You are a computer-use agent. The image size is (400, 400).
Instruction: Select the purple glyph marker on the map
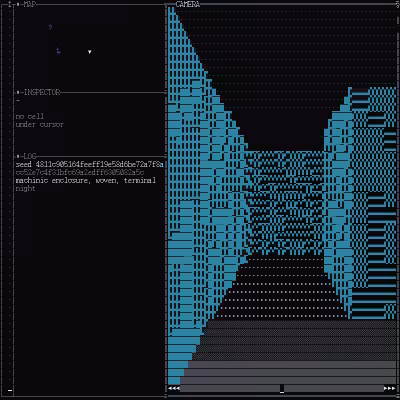[58, 51]
